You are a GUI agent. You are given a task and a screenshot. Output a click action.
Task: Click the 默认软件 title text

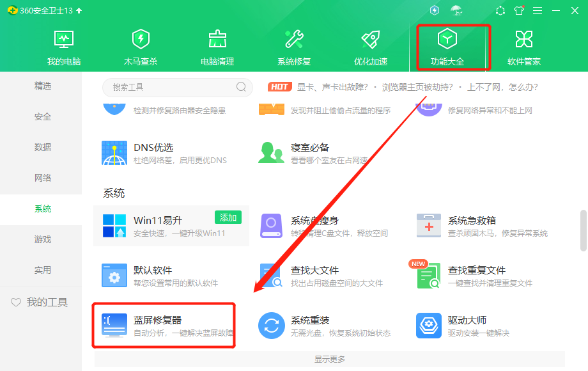point(153,270)
